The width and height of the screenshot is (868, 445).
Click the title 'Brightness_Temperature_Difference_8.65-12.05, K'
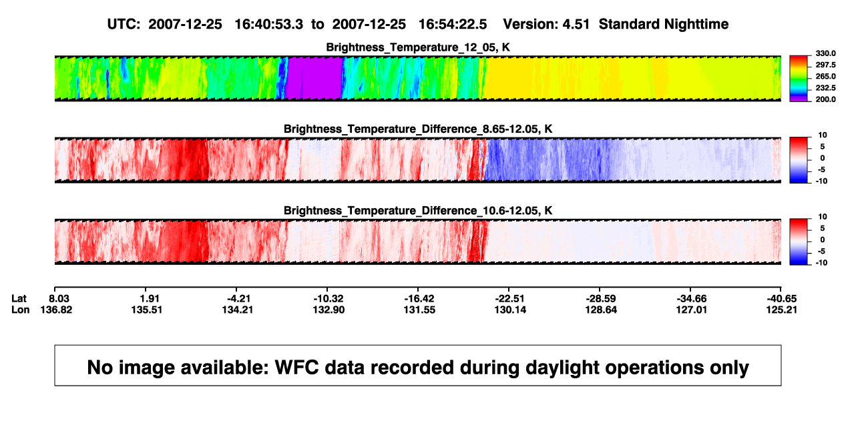418,129
